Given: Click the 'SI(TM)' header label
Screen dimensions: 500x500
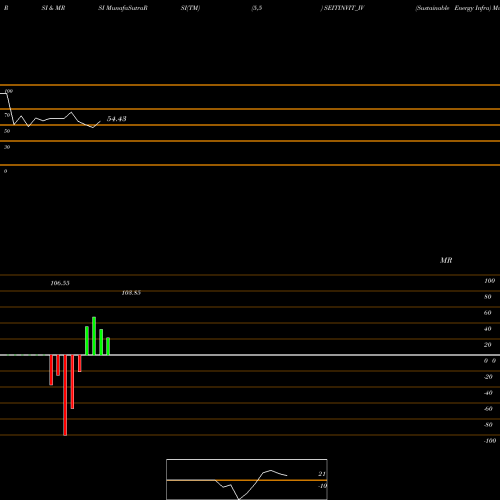Looking at the screenshot, I should click(x=190, y=8).
